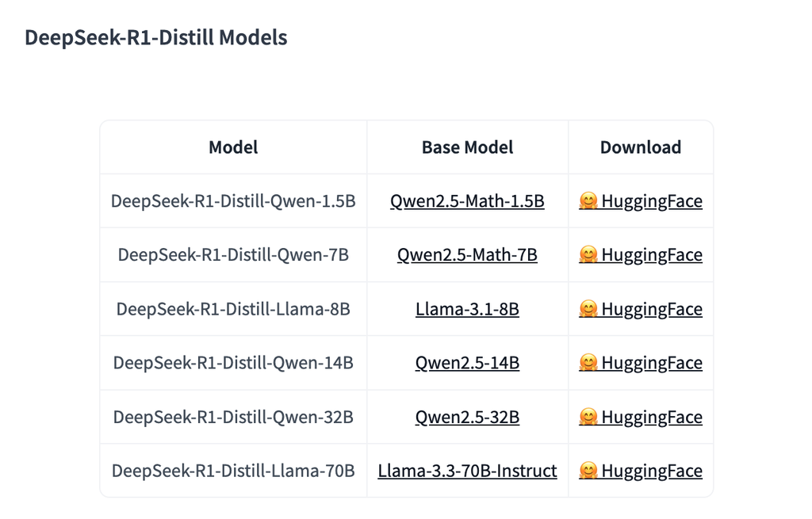Click the DeepSeek-R1-Distill Models heading
812x519 pixels.
156,37
